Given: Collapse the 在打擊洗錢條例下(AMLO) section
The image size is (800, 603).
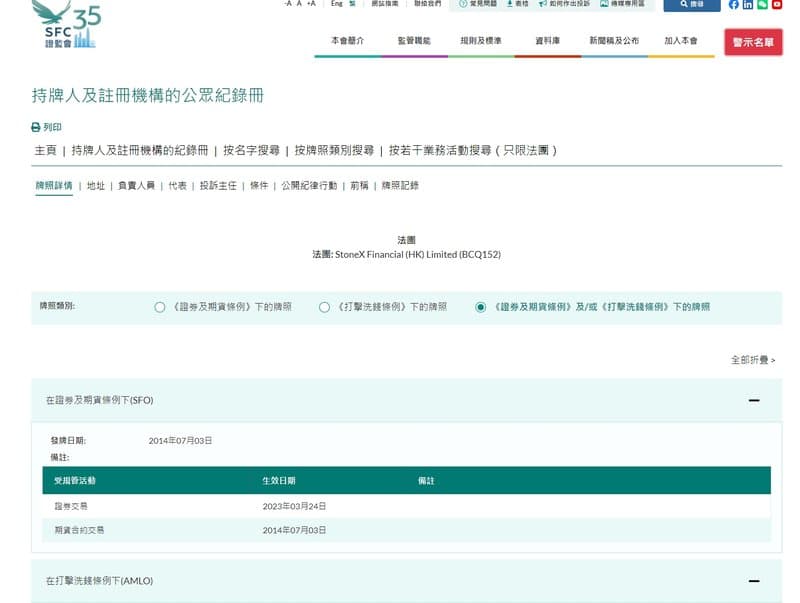Looking at the screenshot, I should [754, 581].
